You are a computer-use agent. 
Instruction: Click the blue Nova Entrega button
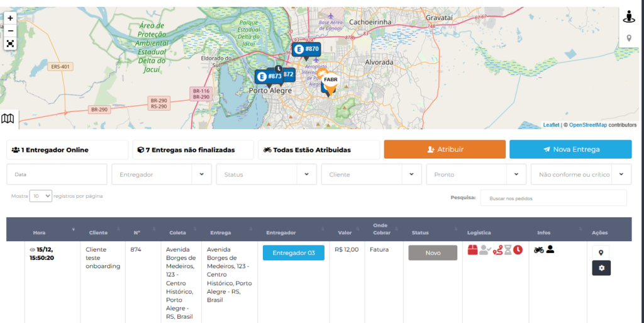coord(570,149)
